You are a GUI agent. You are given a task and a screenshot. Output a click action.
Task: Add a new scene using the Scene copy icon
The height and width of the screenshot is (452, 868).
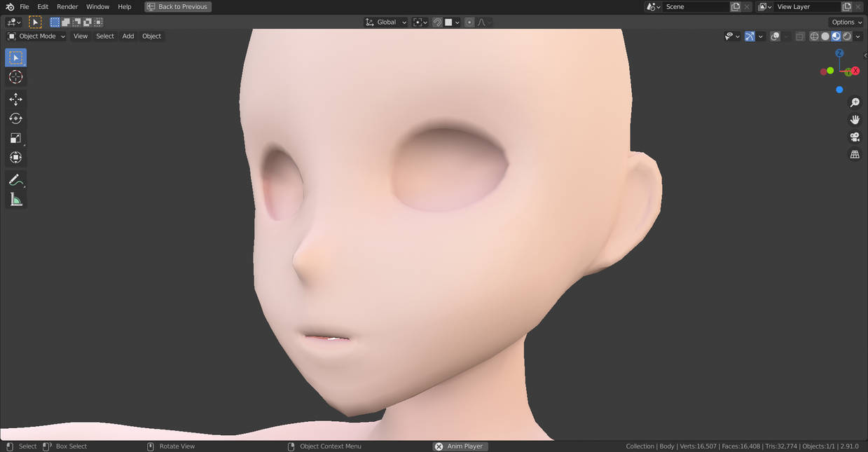click(736, 6)
